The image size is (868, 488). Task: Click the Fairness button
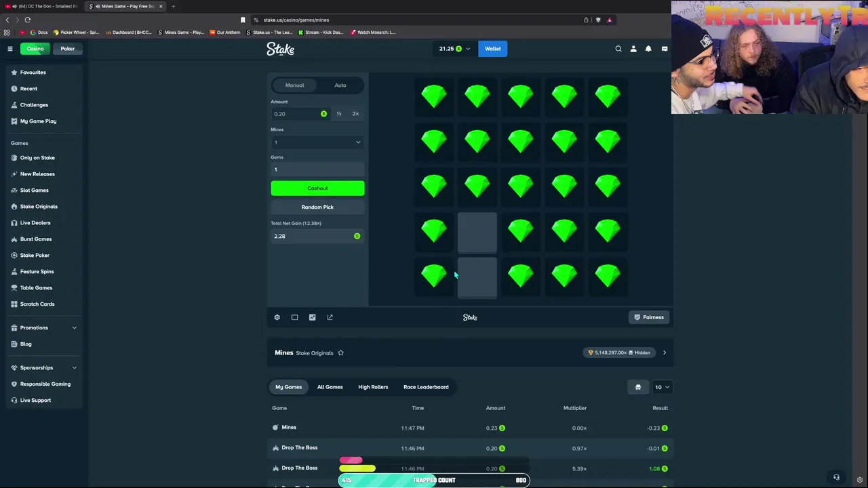click(649, 317)
